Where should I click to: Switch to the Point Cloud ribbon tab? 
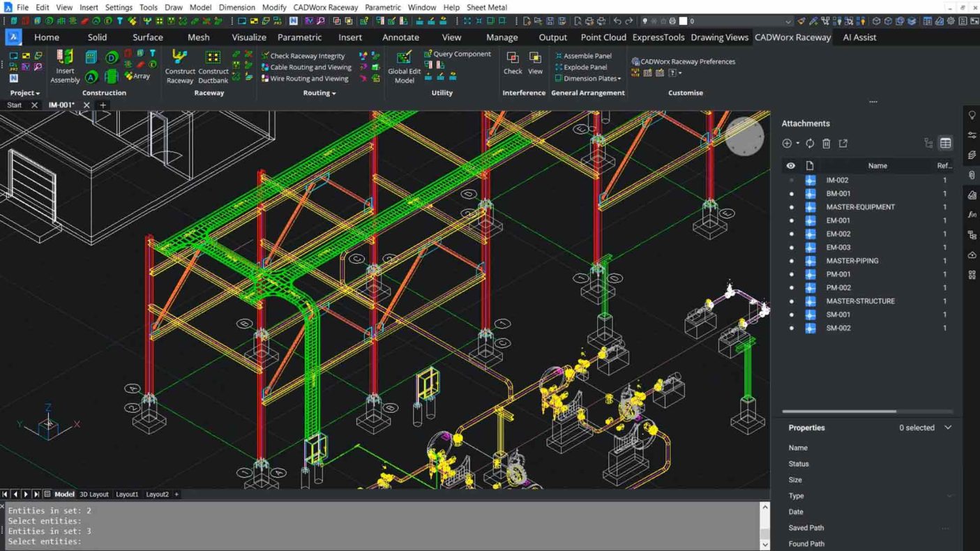tap(603, 38)
